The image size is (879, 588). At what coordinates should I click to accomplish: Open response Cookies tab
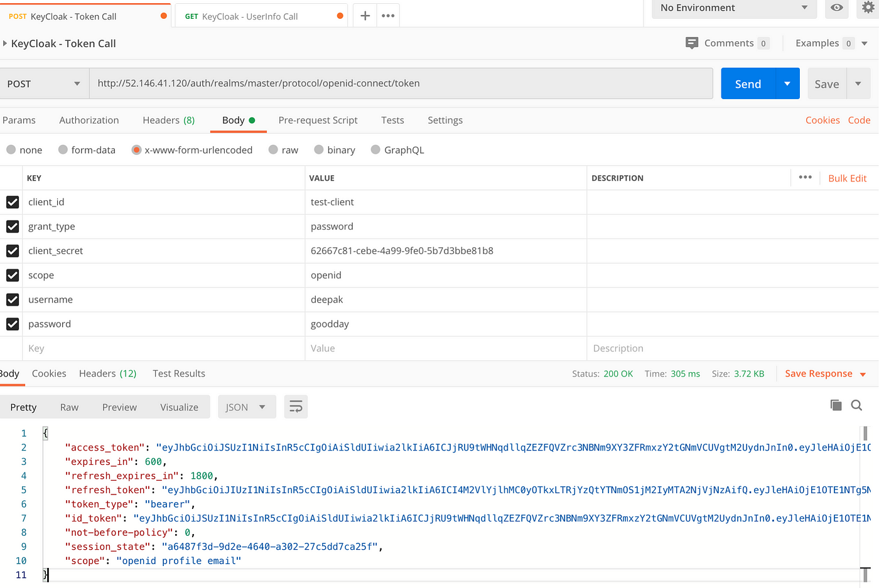(49, 373)
